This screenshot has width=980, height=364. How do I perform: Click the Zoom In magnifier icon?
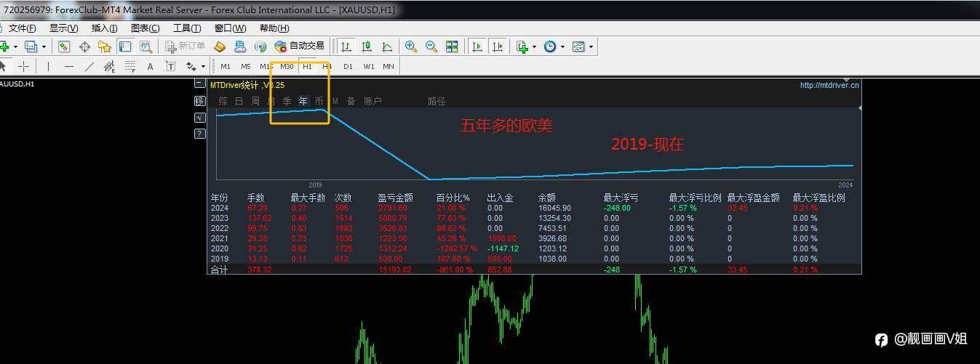coord(411,46)
